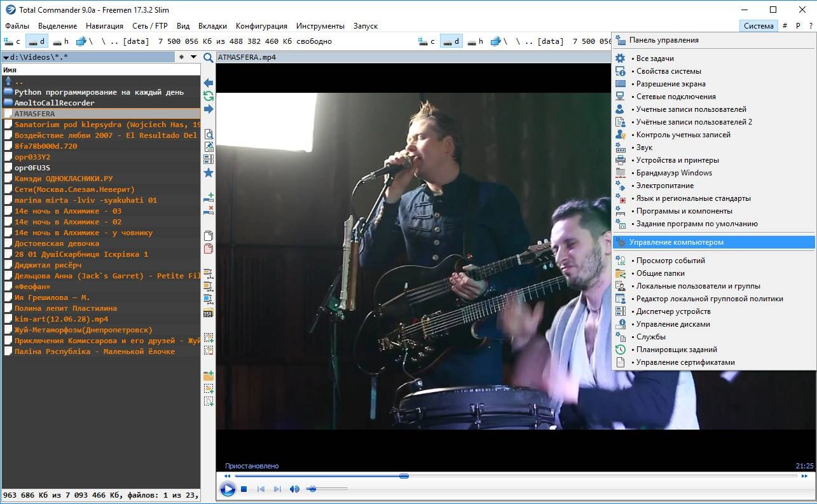Click the white copy pages icon

click(x=208, y=236)
